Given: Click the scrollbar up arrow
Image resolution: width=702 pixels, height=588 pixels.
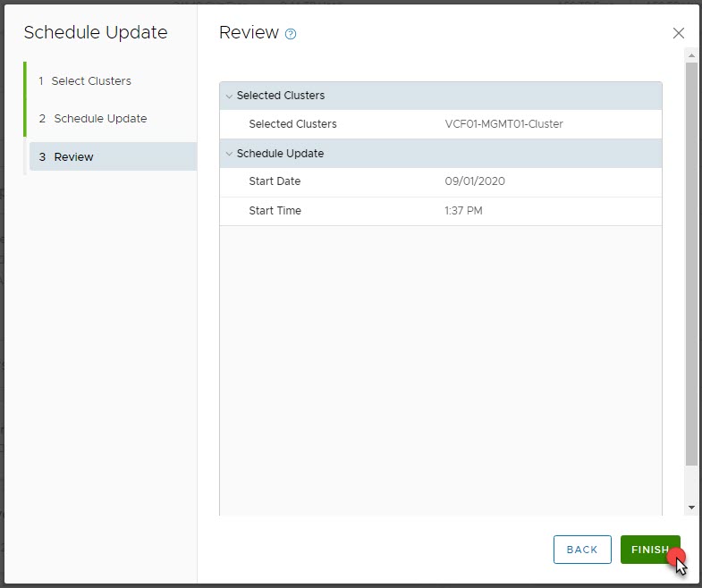Looking at the screenshot, I should click(691, 55).
